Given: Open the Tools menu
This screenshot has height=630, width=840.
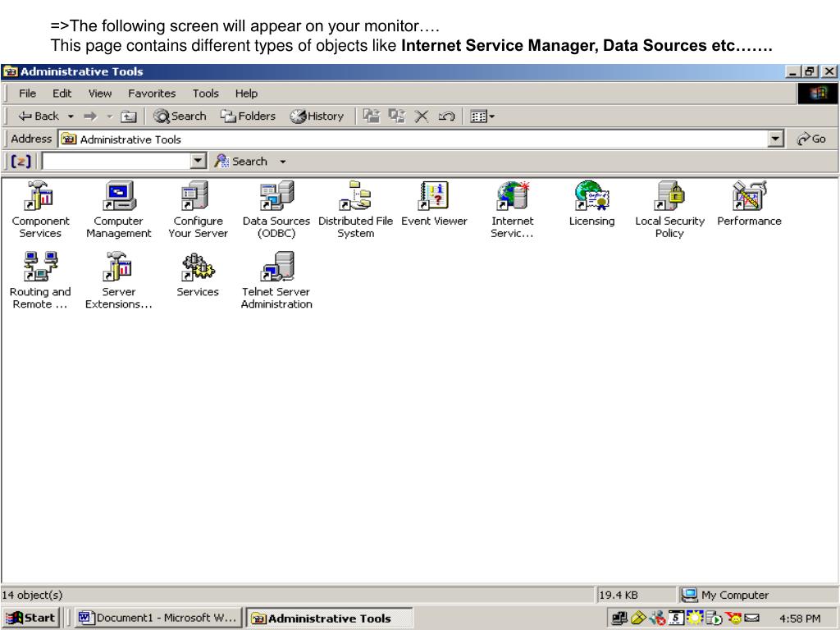Looking at the screenshot, I should click(x=205, y=94).
